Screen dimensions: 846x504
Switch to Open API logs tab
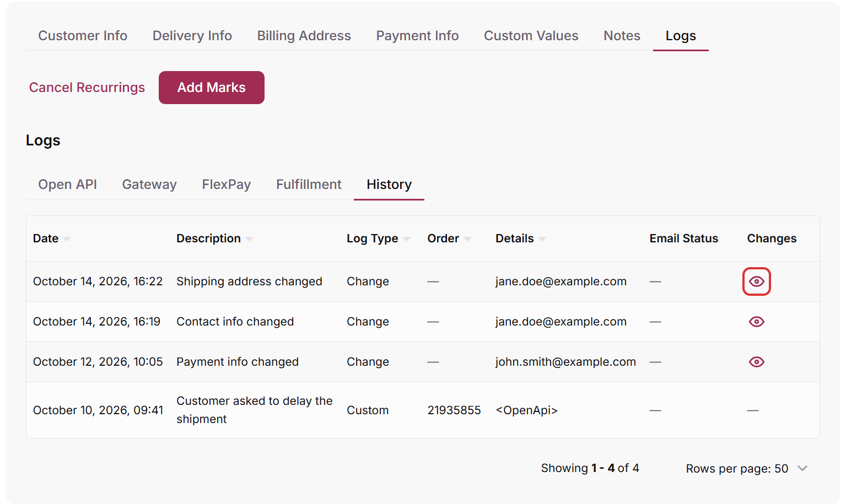tap(67, 185)
